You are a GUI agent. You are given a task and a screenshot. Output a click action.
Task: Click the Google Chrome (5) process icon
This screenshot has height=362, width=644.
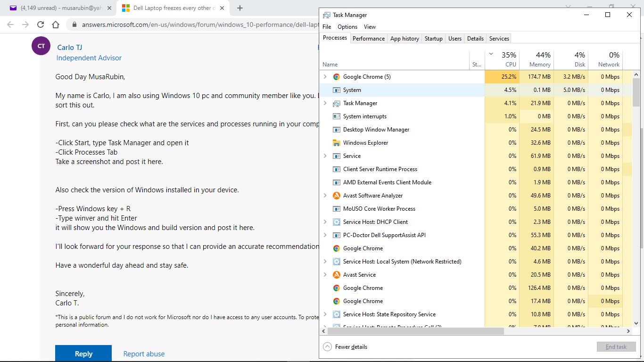(x=336, y=77)
